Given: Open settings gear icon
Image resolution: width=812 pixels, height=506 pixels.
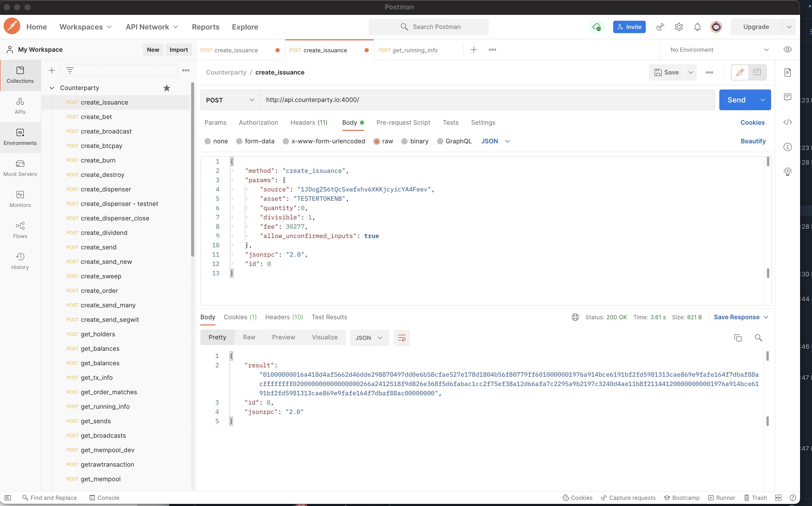Looking at the screenshot, I should tap(679, 27).
